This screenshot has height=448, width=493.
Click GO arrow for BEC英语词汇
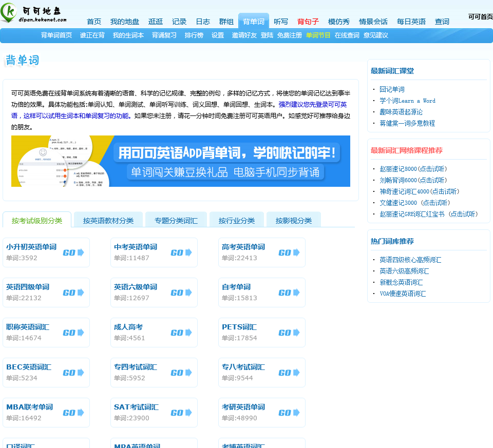point(73,373)
